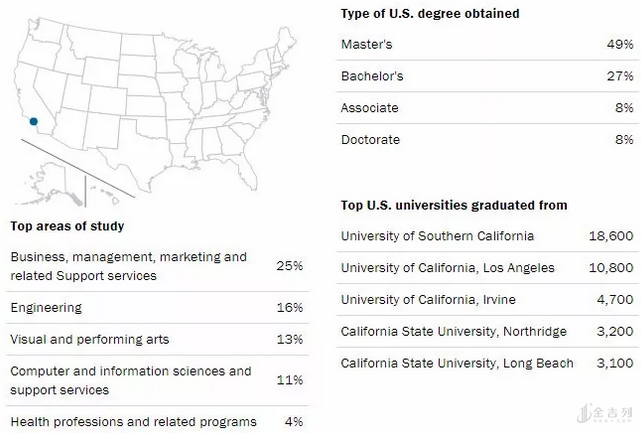Click the Engineering study area row
Screen dimensions: 641x433
pyautogui.click(x=46, y=308)
